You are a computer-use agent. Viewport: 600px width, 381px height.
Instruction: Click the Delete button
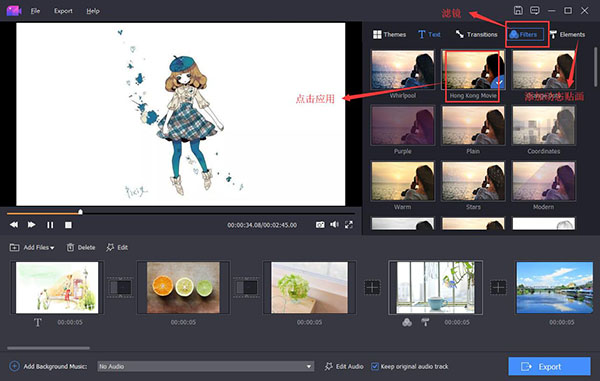pyautogui.click(x=81, y=247)
